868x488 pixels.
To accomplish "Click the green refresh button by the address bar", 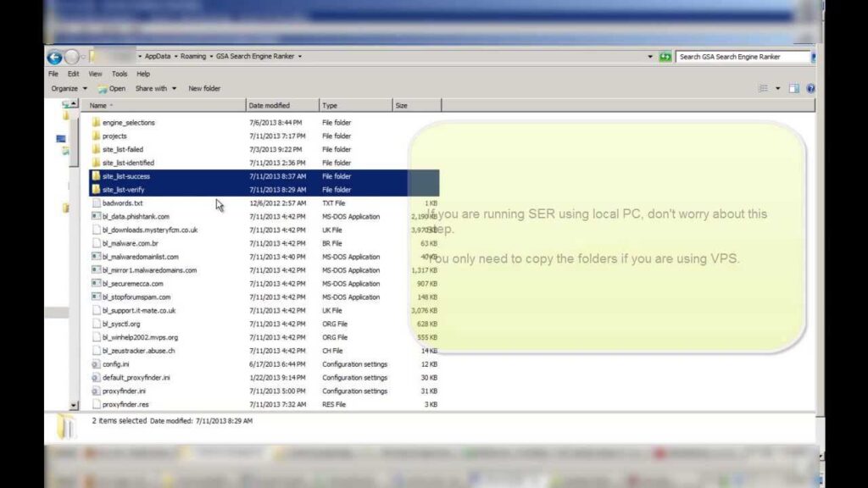I will (x=665, y=57).
